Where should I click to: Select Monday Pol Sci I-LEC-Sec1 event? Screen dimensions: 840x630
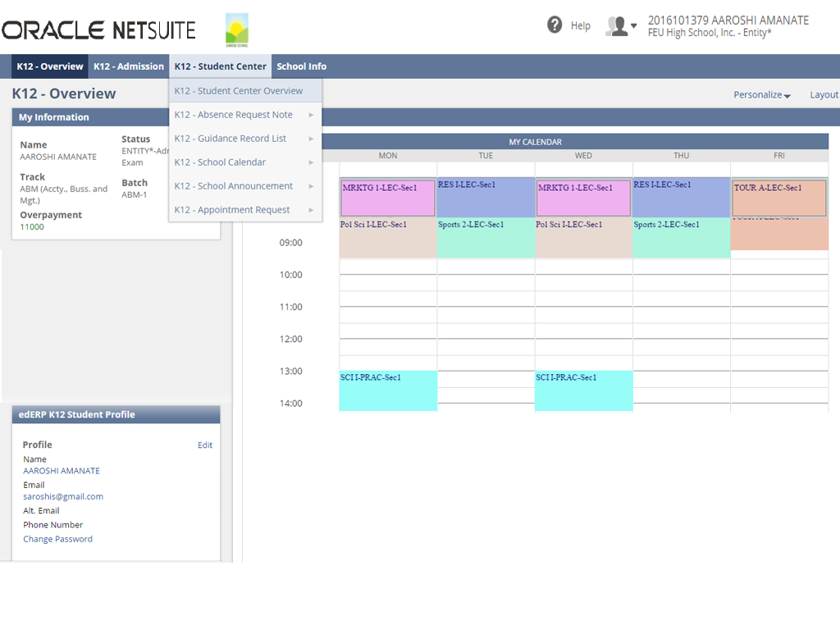tap(388, 237)
